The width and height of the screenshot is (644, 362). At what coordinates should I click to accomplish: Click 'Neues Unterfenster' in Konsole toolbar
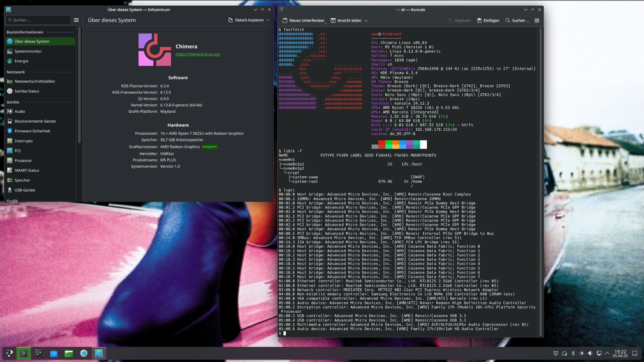tap(303, 20)
